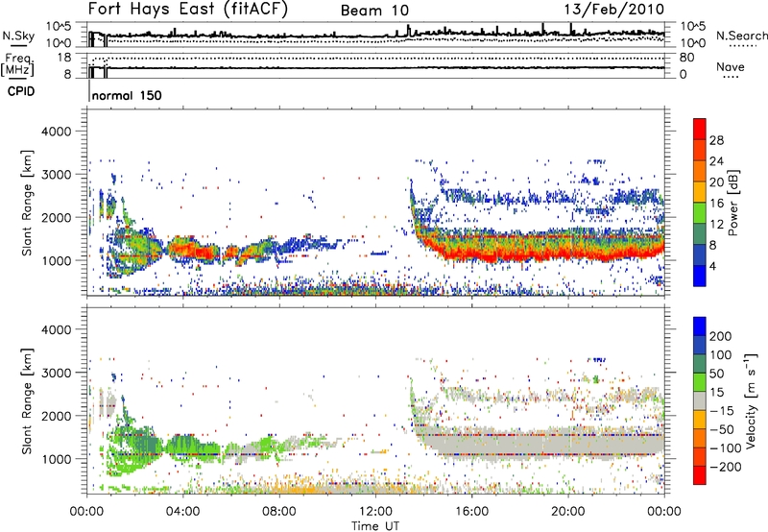Click '3000' tick on velocity panel axis
Image resolution: width=768 pixels, height=532 pixels.
[x=56, y=373]
